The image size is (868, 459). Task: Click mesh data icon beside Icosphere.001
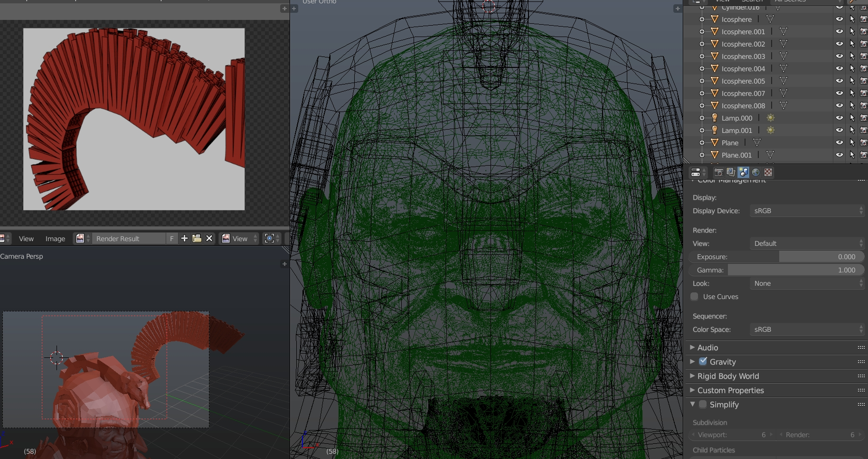(x=783, y=31)
